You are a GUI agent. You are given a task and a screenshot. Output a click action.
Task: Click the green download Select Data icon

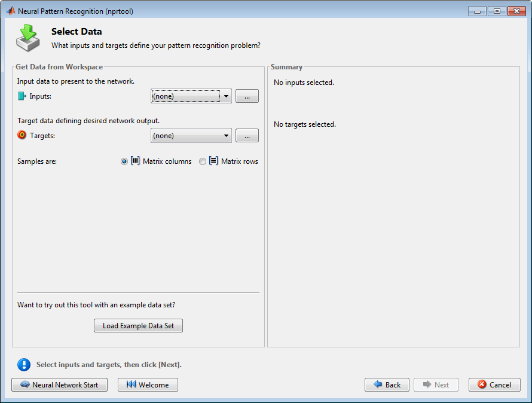(x=28, y=38)
